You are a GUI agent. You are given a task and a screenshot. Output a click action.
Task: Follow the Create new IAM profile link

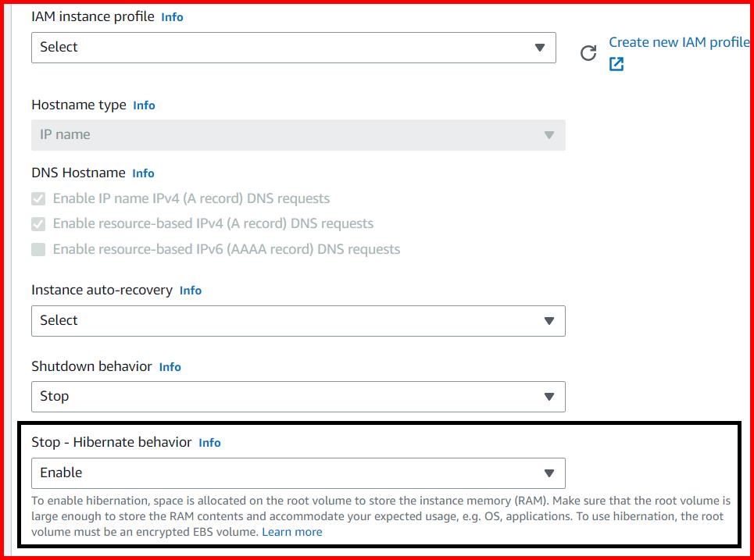click(677, 42)
